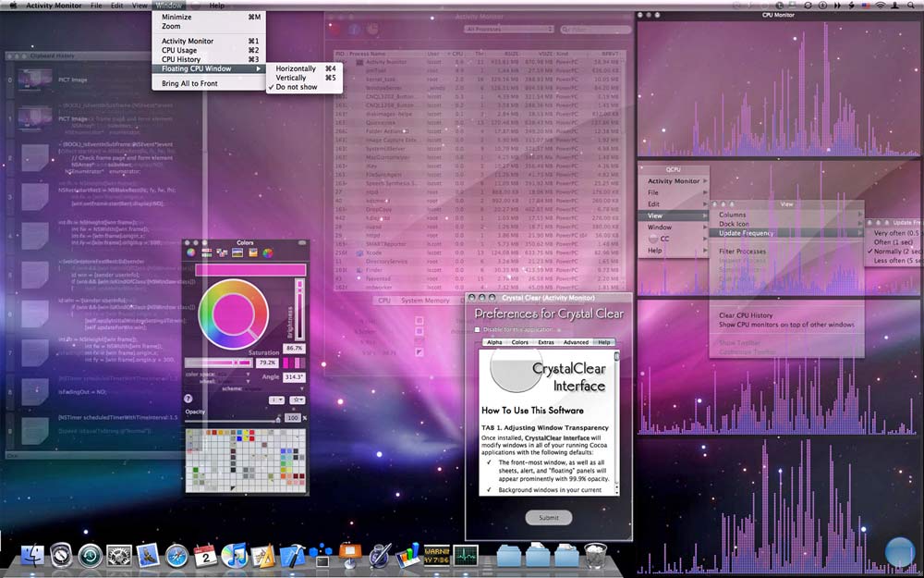Click the star favorites icon in Colors panel
Viewport: 924px width, 578px height.
(x=298, y=399)
